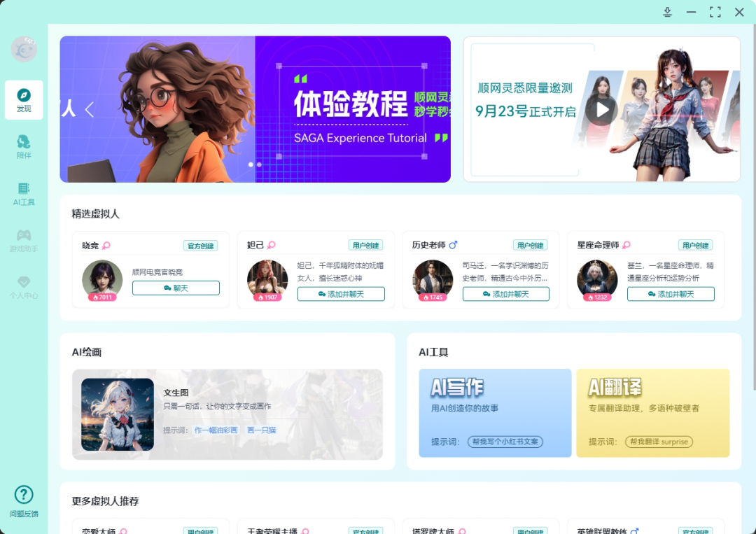756x534 pixels.
Task: Use the 作一幅油彩画 prompt
Action: [216, 430]
